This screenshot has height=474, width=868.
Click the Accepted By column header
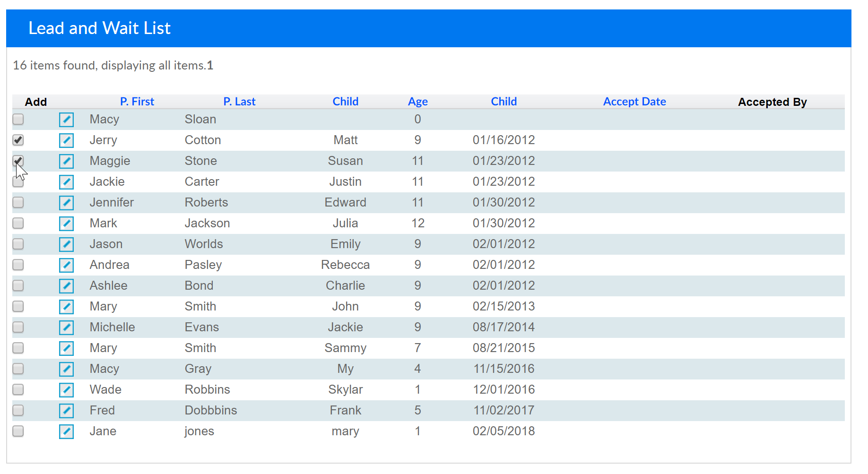pyautogui.click(x=773, y=102)
